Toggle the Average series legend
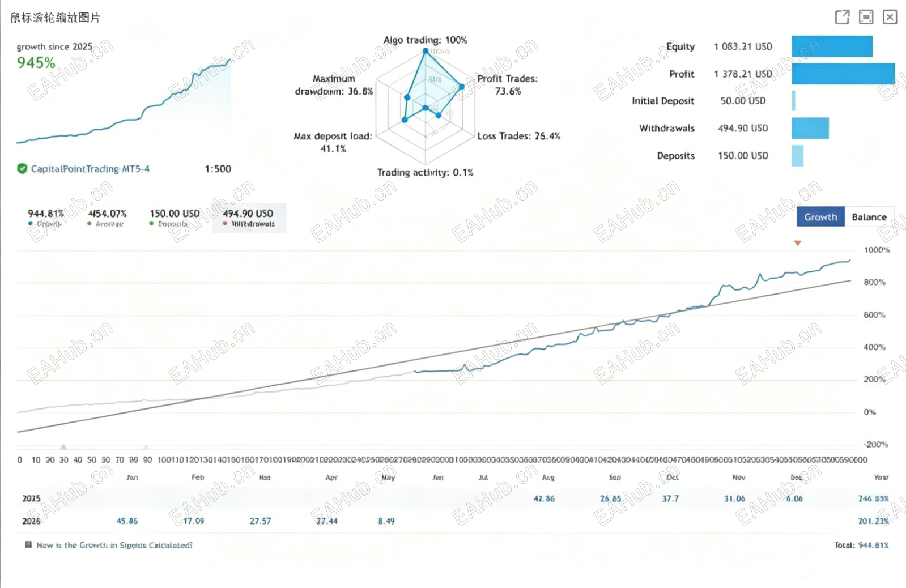Screen dimensions: 906x588 (107, 218)
